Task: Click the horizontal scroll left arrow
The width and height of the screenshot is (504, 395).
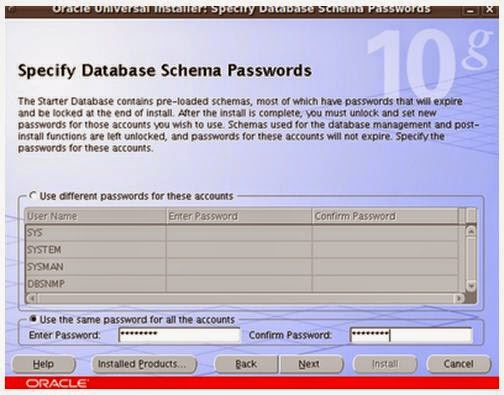Action: click(32, 298)
